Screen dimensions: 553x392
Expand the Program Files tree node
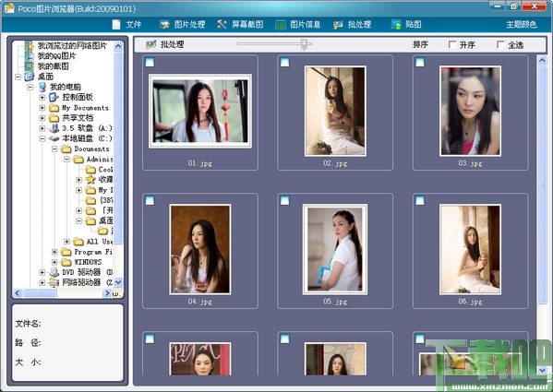tap(54, 252)
